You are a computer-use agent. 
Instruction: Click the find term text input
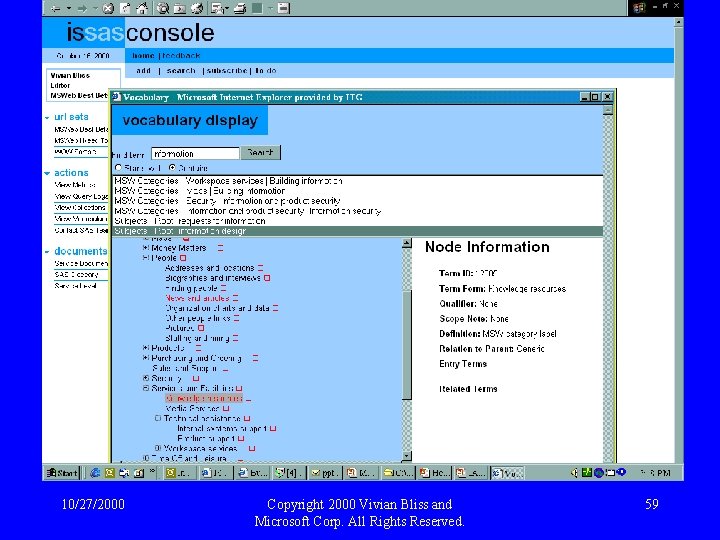point(195,153)
